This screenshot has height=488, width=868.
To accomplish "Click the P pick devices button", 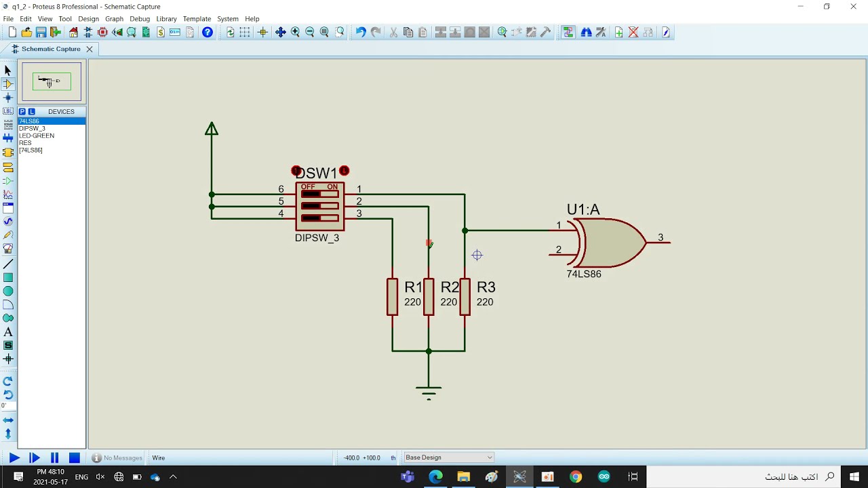I will click(x=22, y=112).
